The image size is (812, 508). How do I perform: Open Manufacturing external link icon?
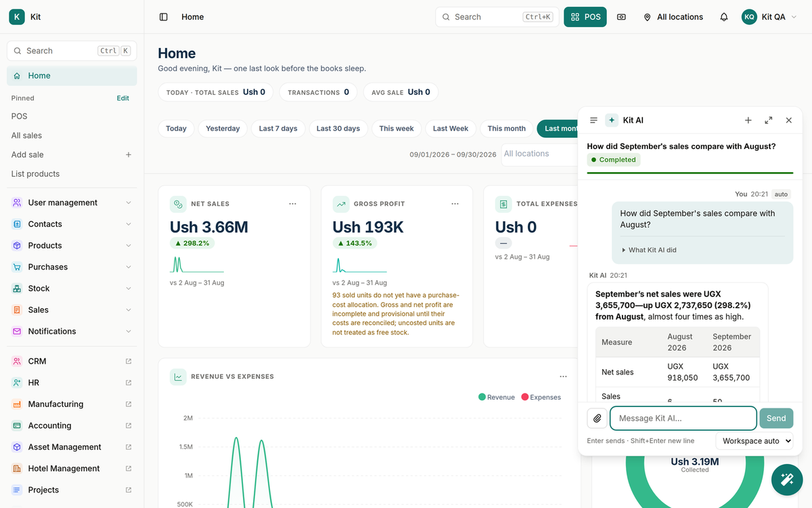tap(129, 404)
